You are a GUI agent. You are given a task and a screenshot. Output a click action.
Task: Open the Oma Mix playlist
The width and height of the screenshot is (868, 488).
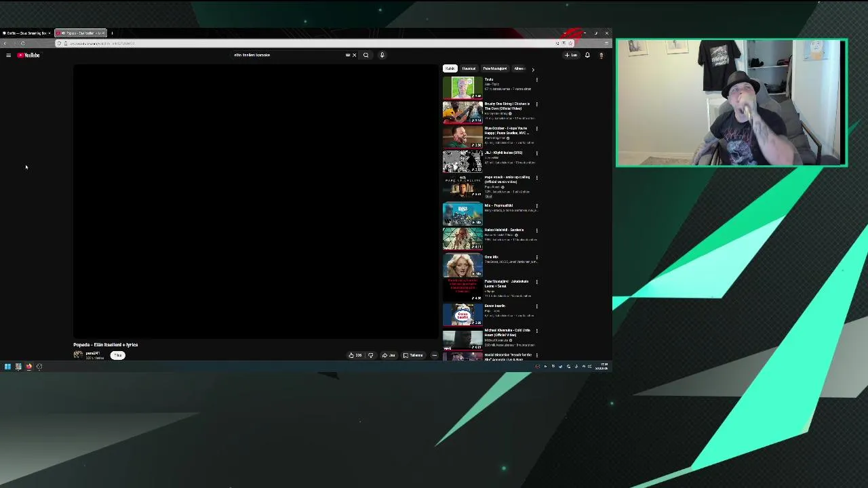[462, 264]
